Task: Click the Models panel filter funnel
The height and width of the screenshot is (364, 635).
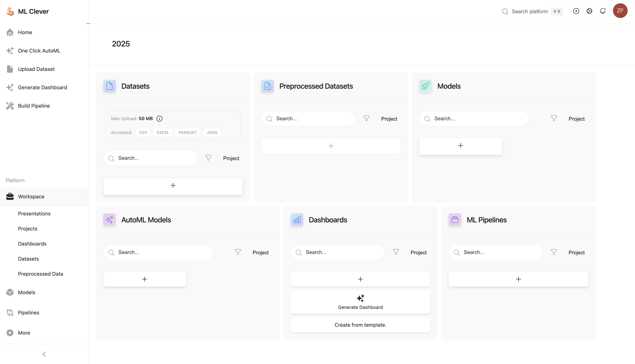Action: pos(554,118)
